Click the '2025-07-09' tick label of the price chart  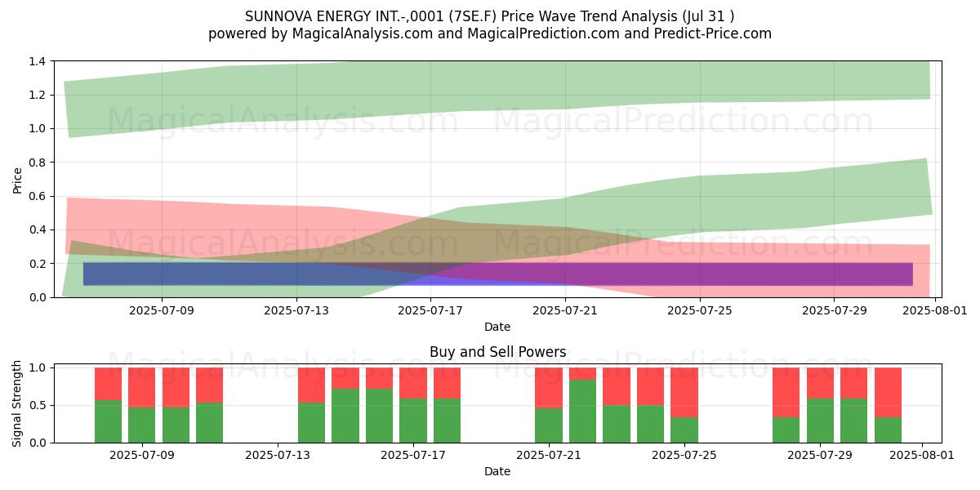(162, 310)
